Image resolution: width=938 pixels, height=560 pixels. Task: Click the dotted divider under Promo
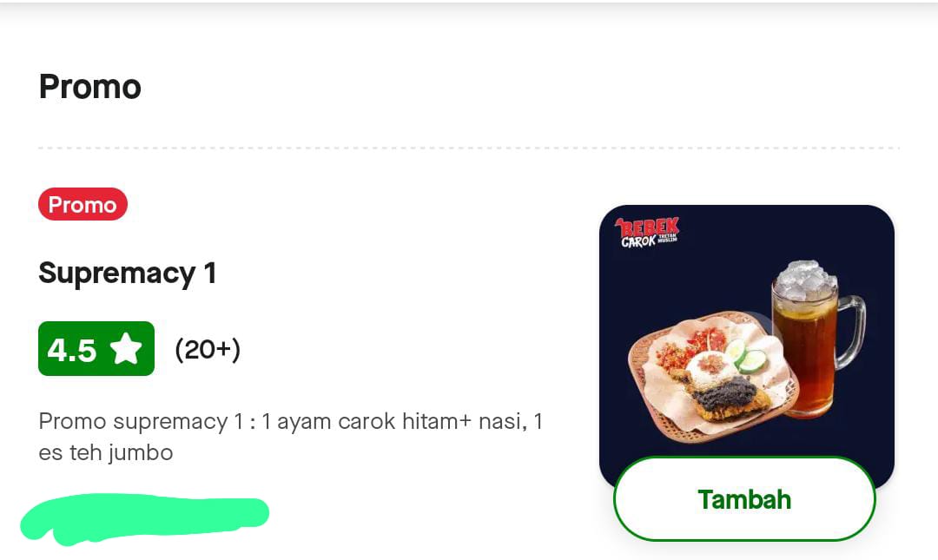[469, 148]
